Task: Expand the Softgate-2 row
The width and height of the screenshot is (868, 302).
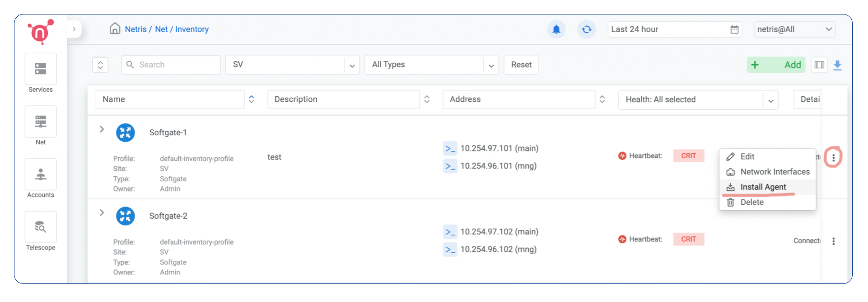Action: [x=102, y=213]
